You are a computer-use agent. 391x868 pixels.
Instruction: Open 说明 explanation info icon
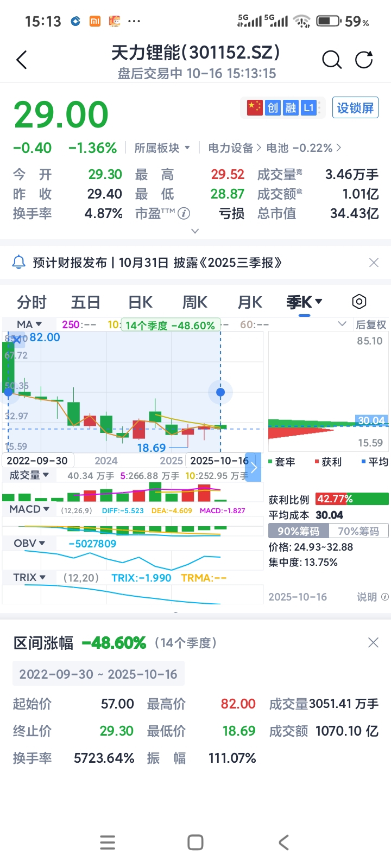pos(385,597)
